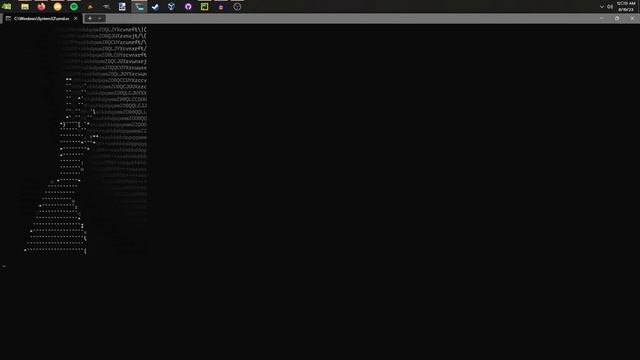
Task: Click the orange cone taskbar icon
Action: tap(90, 7)
